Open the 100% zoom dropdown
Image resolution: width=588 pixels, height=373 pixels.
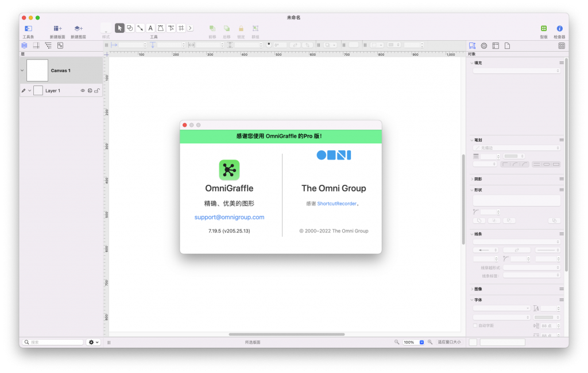(421, 342)
